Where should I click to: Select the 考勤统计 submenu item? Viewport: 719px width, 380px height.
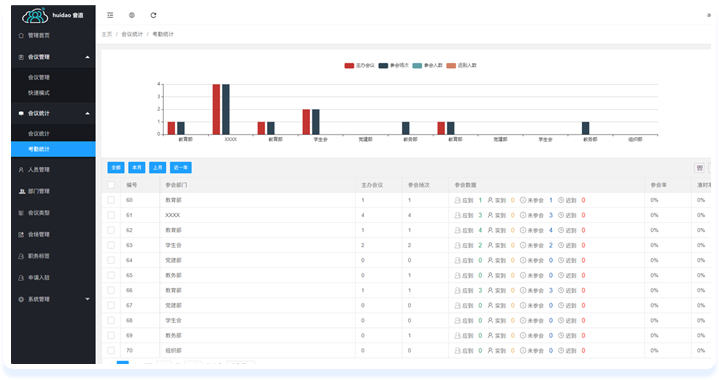53,149
